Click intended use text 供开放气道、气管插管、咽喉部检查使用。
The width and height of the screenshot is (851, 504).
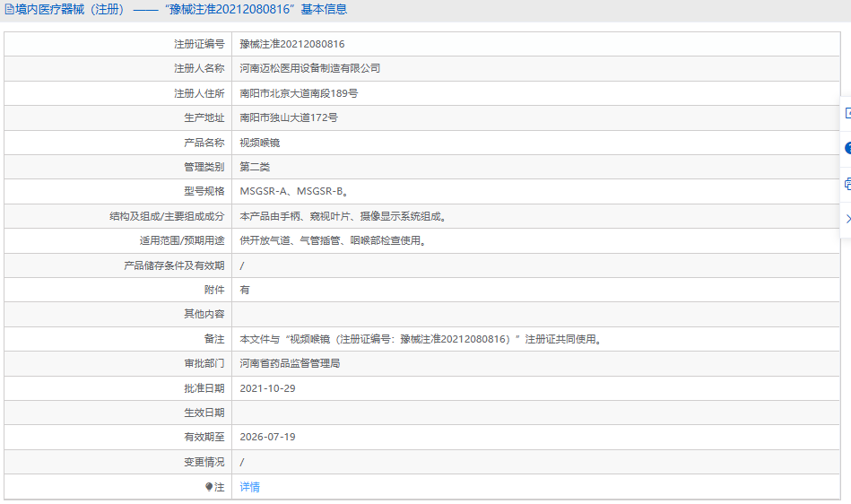point(334,240)
